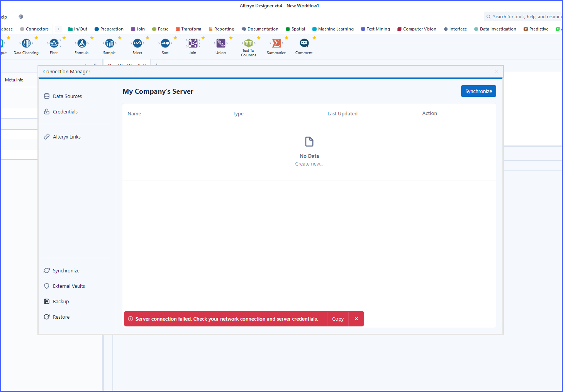Screen dimensions: 563x392
Task: Click the Create new... link
Action: click(x=309, y=164)
